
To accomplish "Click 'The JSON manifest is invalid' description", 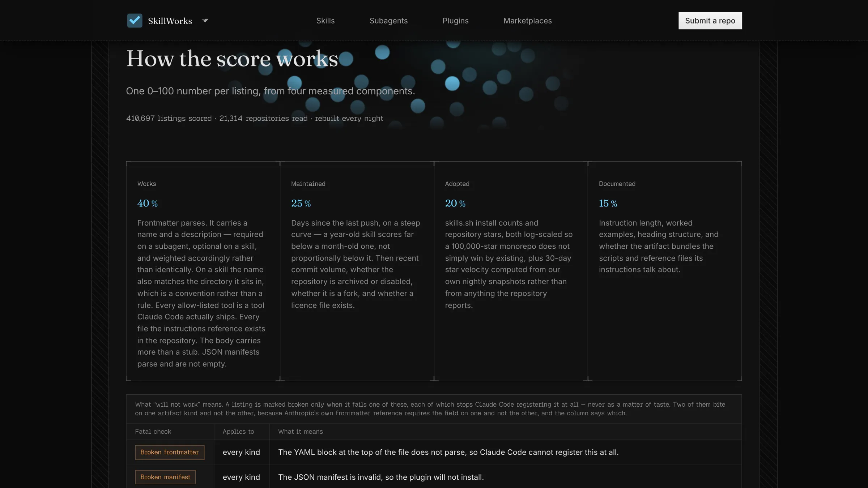I will pos(381,477).
